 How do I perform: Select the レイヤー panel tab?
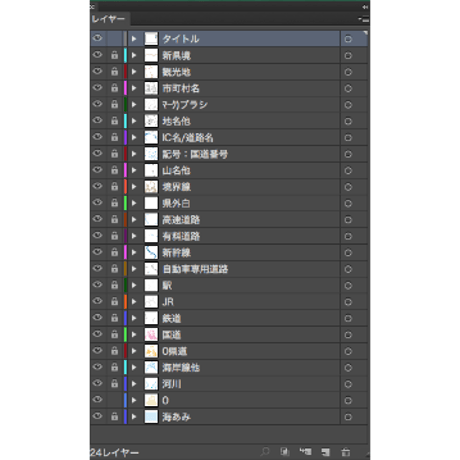tap(109, 19)
